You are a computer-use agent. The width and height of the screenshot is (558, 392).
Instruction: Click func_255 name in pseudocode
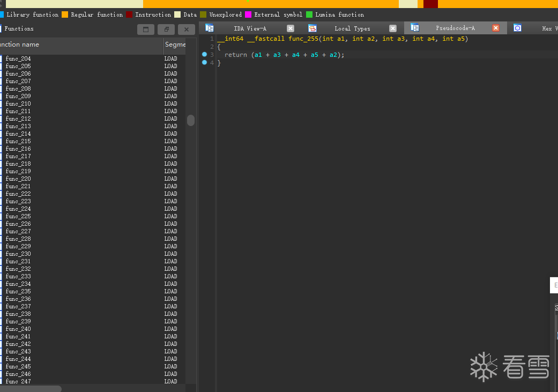coord(303,39)
